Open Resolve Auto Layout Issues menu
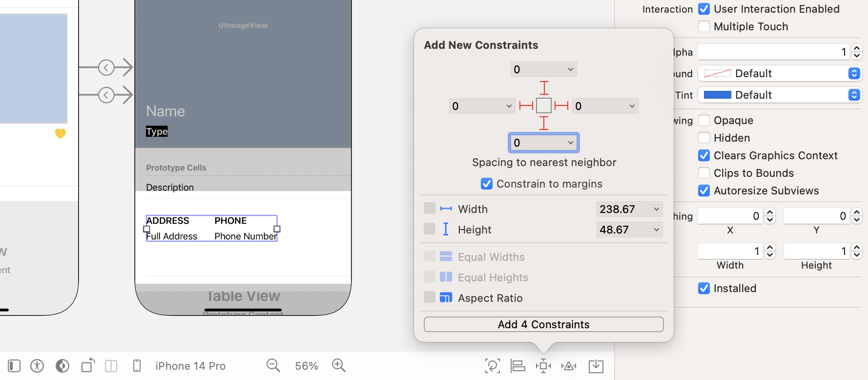The width and height of the screenshot is (868, 380). tap(569, 365)
